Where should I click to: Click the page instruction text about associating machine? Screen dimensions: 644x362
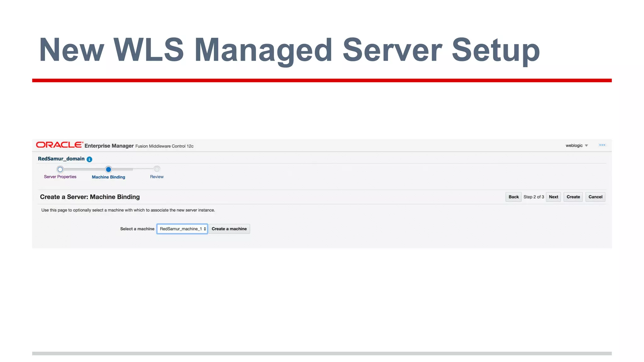(x=128, y=210)
